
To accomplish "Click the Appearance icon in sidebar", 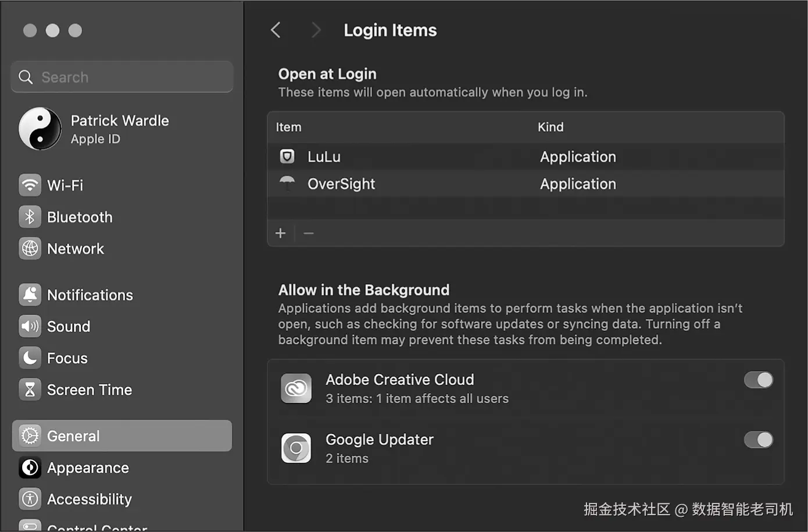I will click(30, 467).
